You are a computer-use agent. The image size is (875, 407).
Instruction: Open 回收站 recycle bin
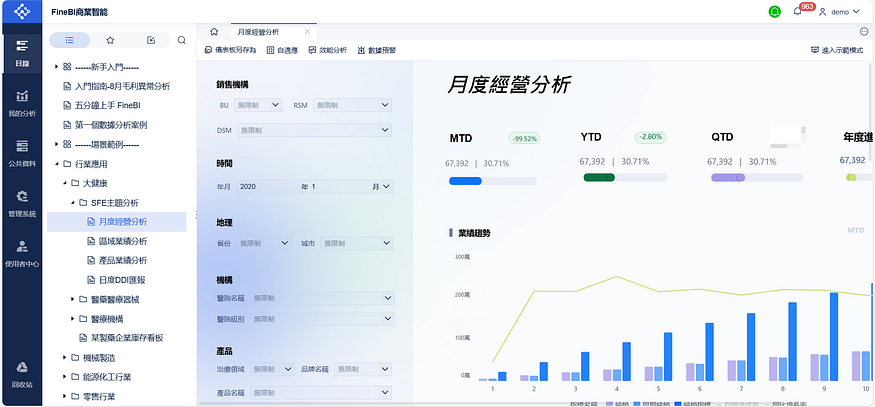click(x=22, y=375)
